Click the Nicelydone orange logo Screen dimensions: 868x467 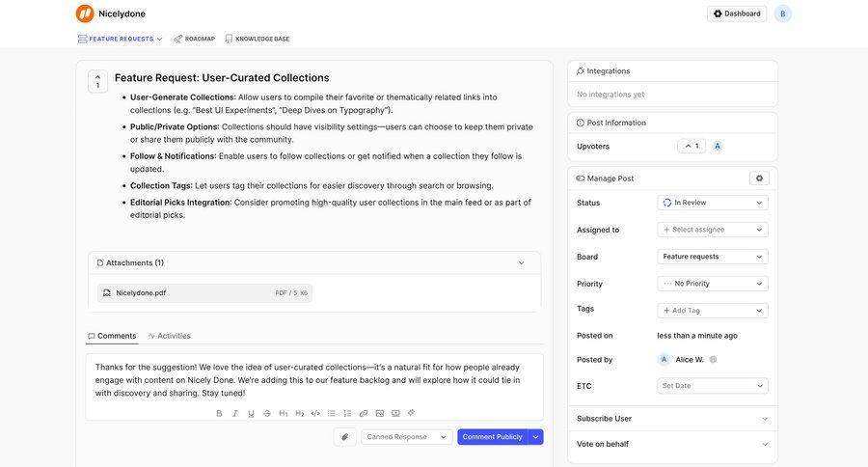[x=85, y=14]
